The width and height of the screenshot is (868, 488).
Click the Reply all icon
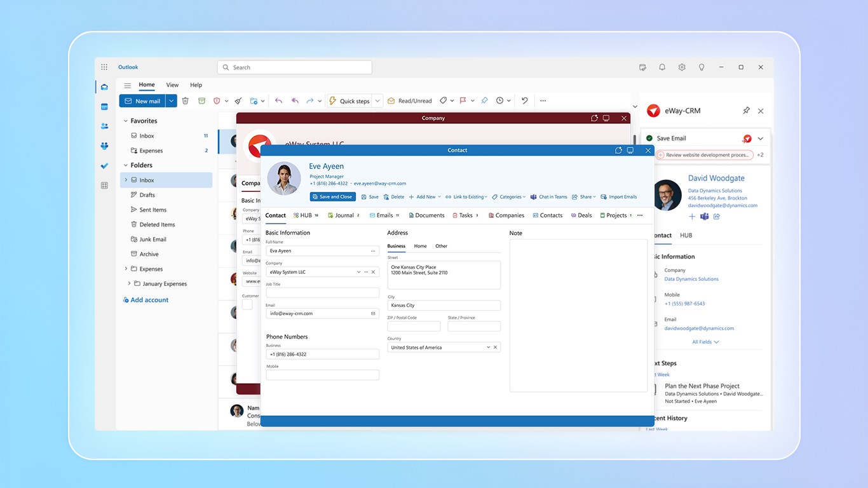pyautogui.click(x=294, y=100)
